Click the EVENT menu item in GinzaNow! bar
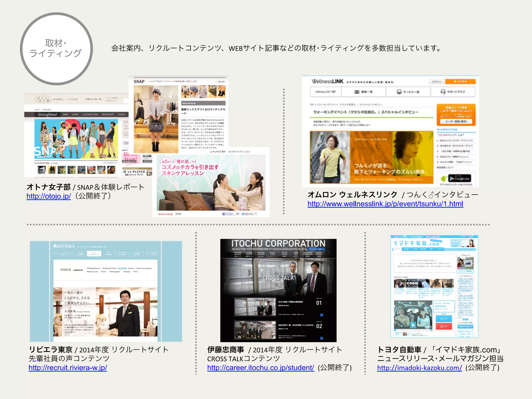Screen dimensions: 532x399 point(75,115)
